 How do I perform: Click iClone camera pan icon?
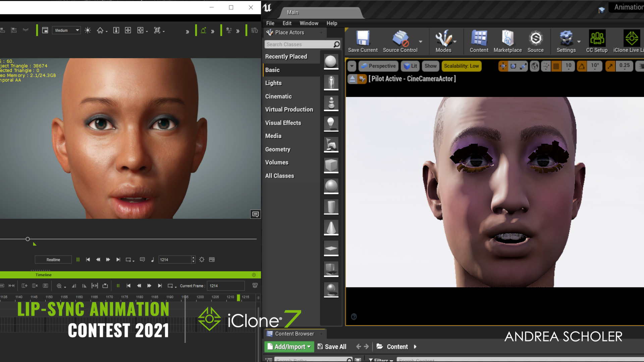[128, 31]
